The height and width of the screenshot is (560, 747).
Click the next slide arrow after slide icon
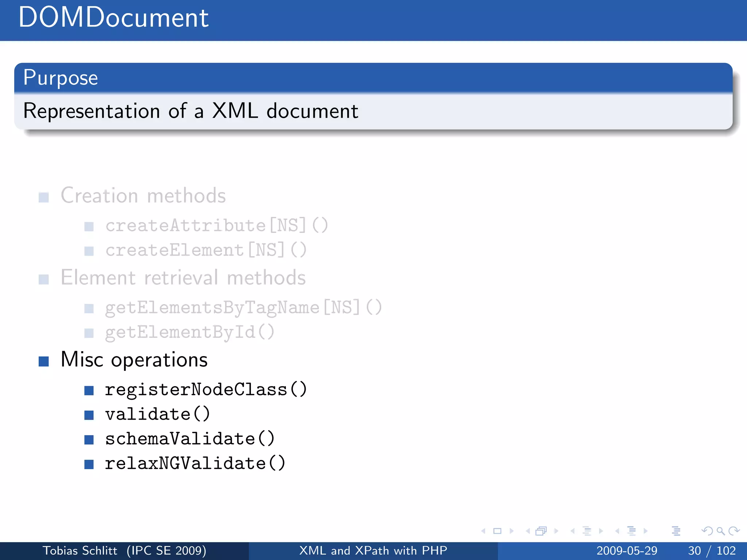(x=511, y=531)
